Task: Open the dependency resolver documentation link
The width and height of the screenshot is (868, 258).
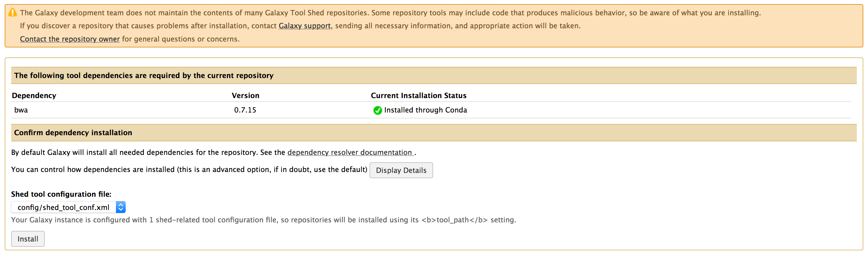Action: pyautogui.click(x=350, y=153)
